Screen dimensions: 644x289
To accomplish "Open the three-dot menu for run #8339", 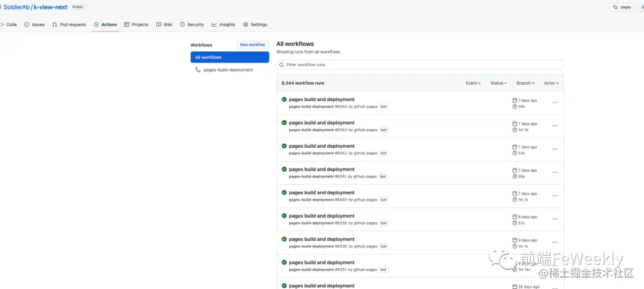I will [555, 219].
